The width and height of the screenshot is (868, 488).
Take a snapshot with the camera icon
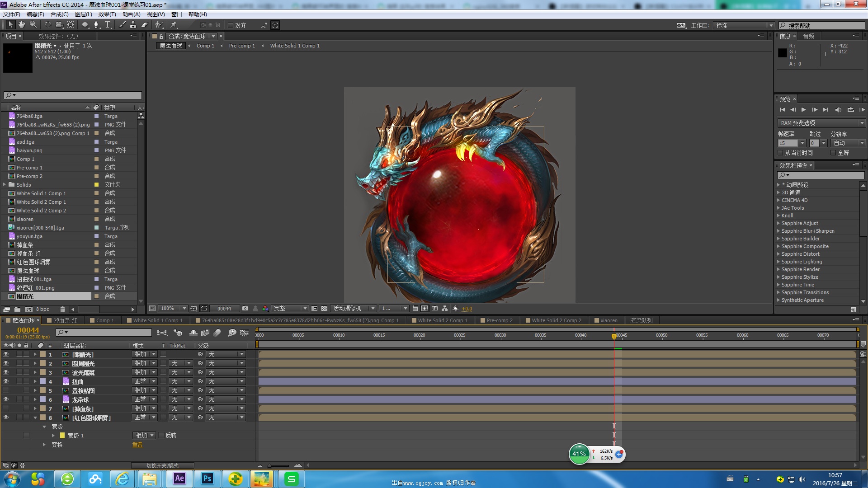pyautogui.click(x=245, y=309)
